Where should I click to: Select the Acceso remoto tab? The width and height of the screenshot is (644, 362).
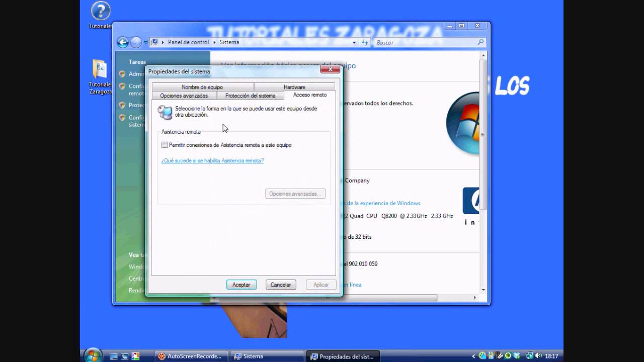pyautogui.click(x=310, y=95)
